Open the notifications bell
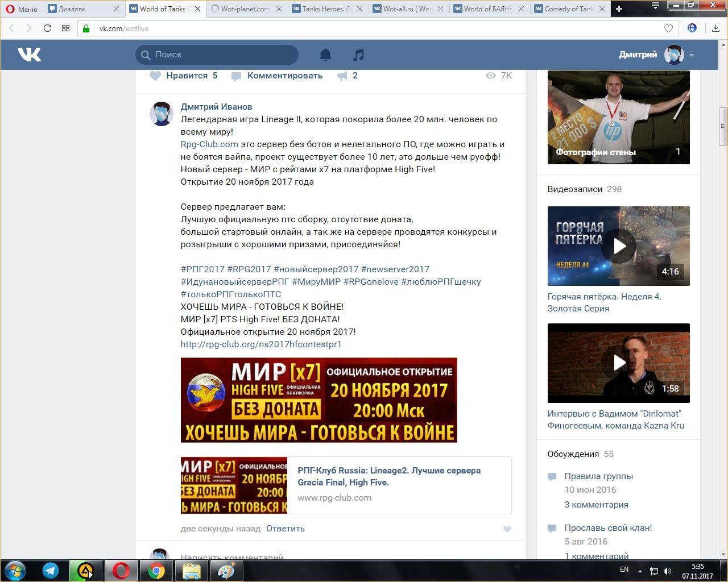This screenshot has height=582, width=728. (x=325, y=55)
